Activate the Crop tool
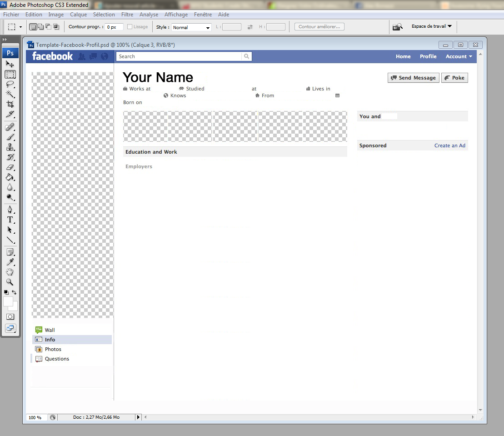This screenshot has height=436, width=504. (10, 104)
